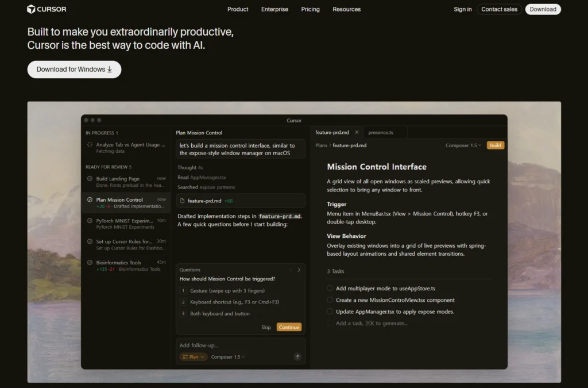588x388 pixels.
Task: Go to next question arrow
Action: pyautogui.click(x=299, y=270)
